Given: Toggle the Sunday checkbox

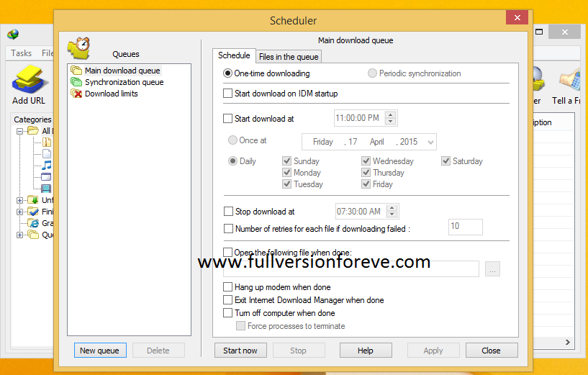Looking at the screenshot, I should 287,161.
